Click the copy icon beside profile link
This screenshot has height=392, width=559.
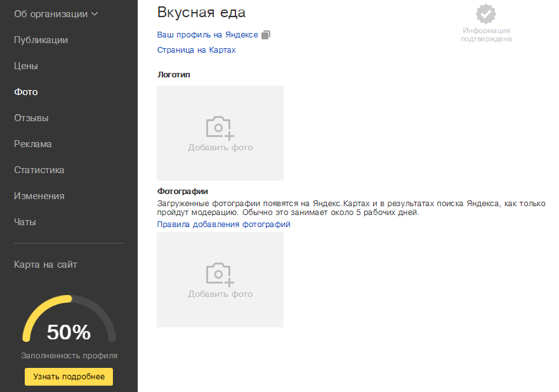coord(266,34)
